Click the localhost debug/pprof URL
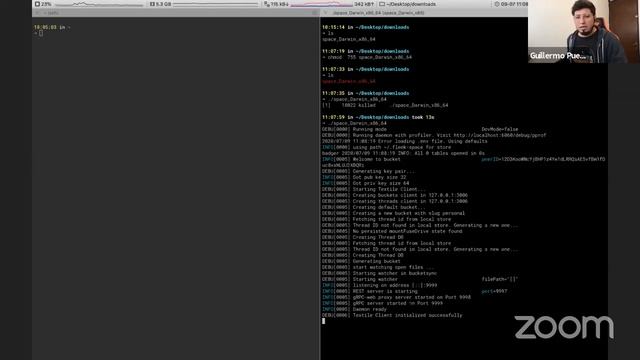The image size is (640, 360). pos(500,136)
